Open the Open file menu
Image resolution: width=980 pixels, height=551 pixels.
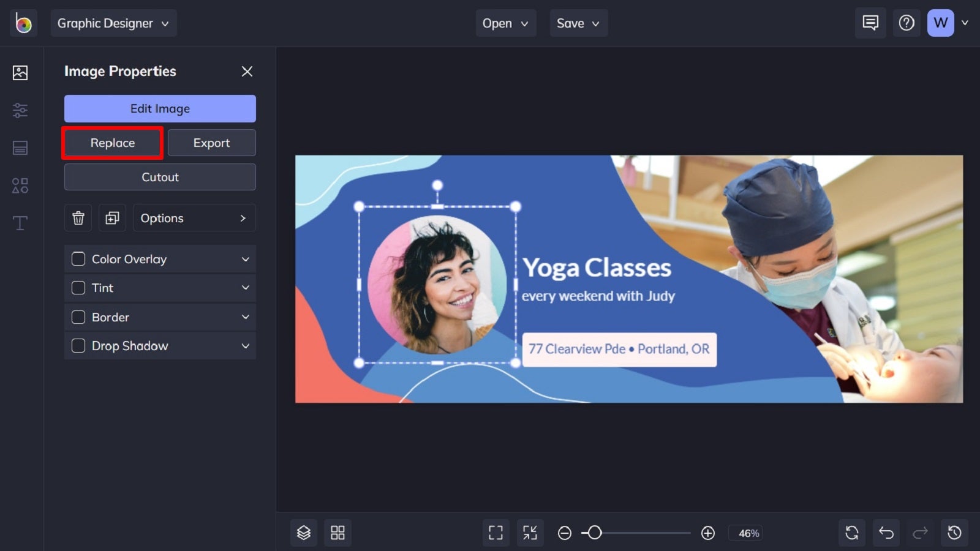click(506, 23)
